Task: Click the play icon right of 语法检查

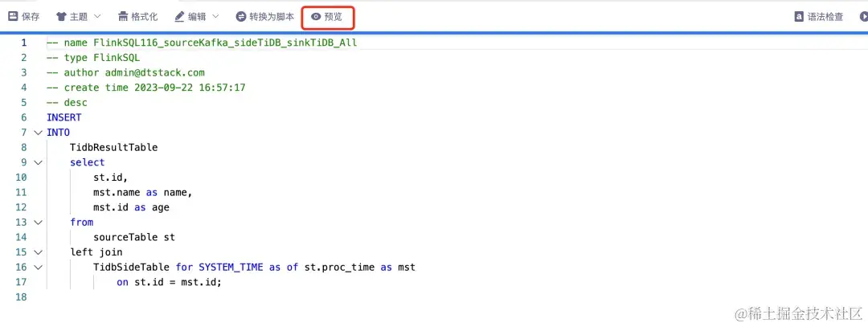Action: coord(863,17)
